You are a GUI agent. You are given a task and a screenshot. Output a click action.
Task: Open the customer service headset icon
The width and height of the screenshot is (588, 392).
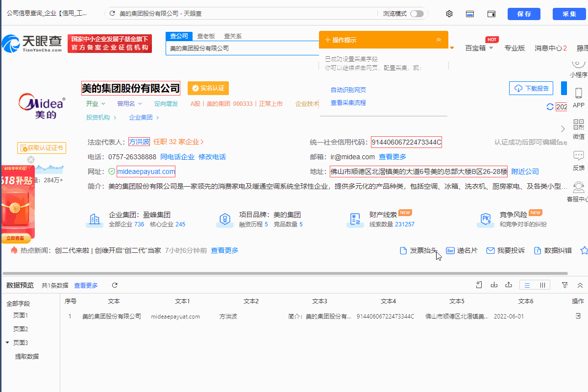coord(578,187)
